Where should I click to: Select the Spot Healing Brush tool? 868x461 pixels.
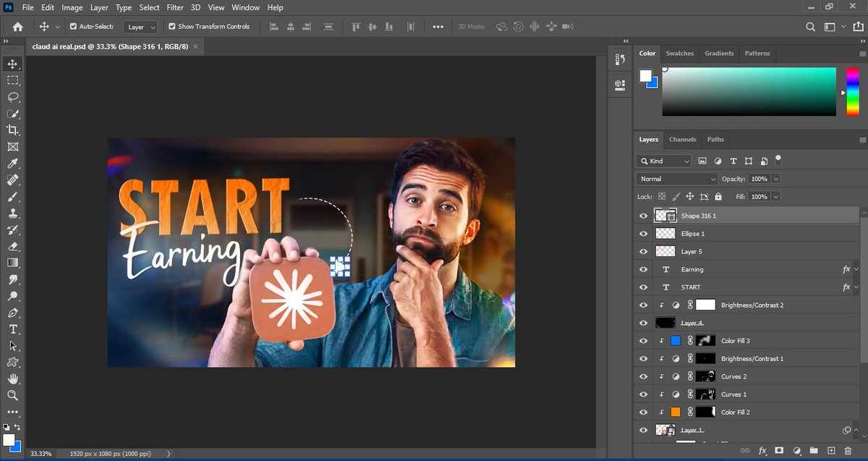pyautogui.click(x=12, y=180)
